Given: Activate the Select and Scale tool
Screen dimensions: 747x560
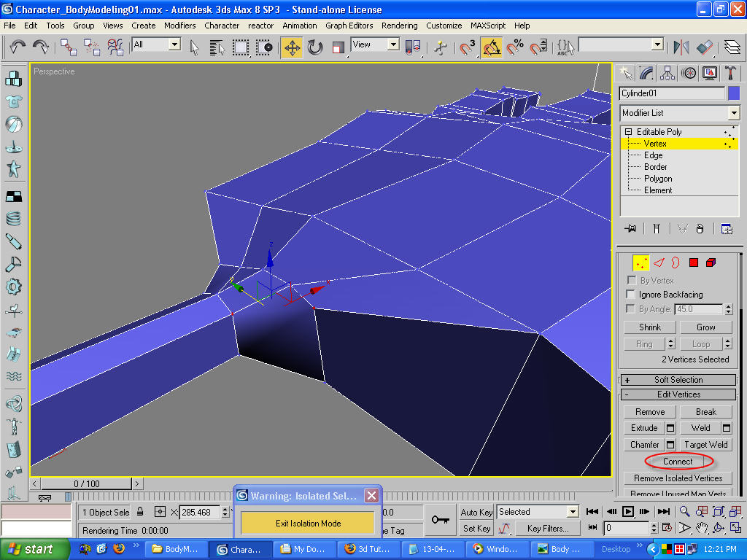Looking at the screenshot, I should 338,47.
